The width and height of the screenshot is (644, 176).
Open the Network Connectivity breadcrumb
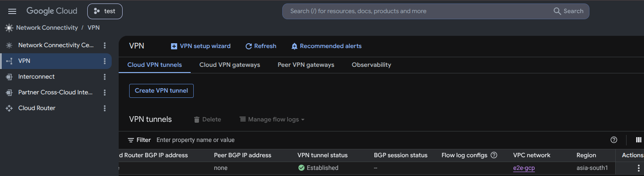tap(47, 28)
